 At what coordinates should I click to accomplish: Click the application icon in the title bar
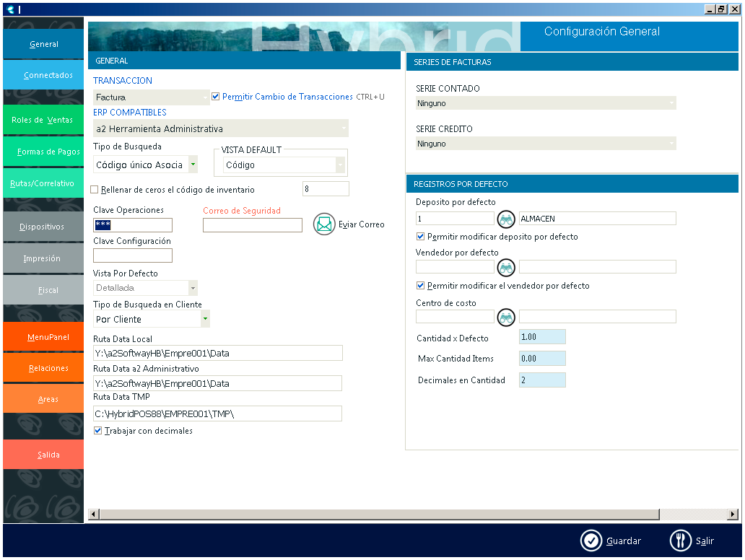click(x=10, y=9)
